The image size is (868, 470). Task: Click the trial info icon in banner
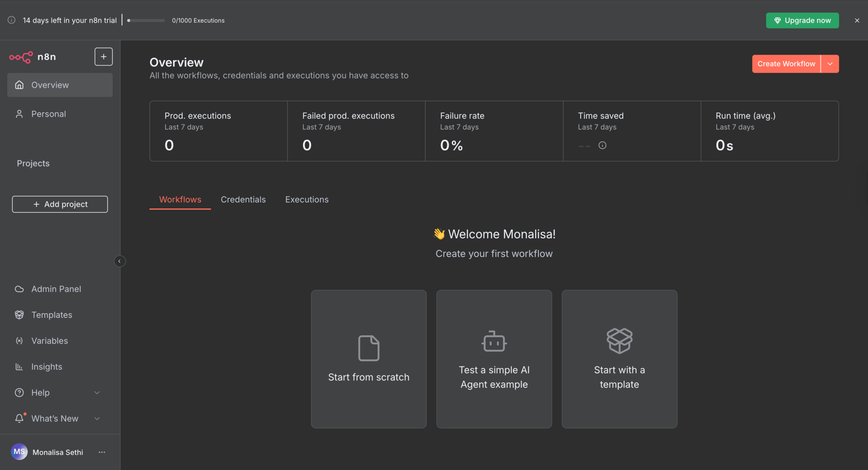[12, 20]
